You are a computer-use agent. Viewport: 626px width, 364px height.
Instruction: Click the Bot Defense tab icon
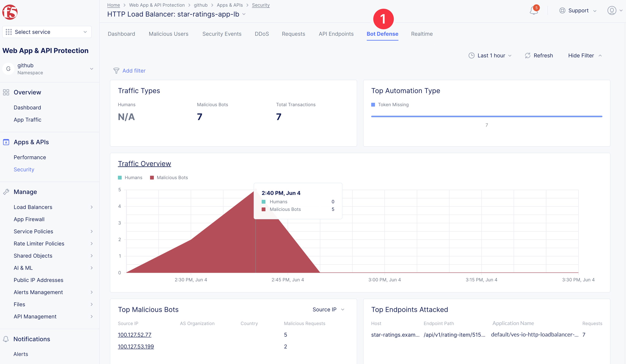[x=382, y=34]
